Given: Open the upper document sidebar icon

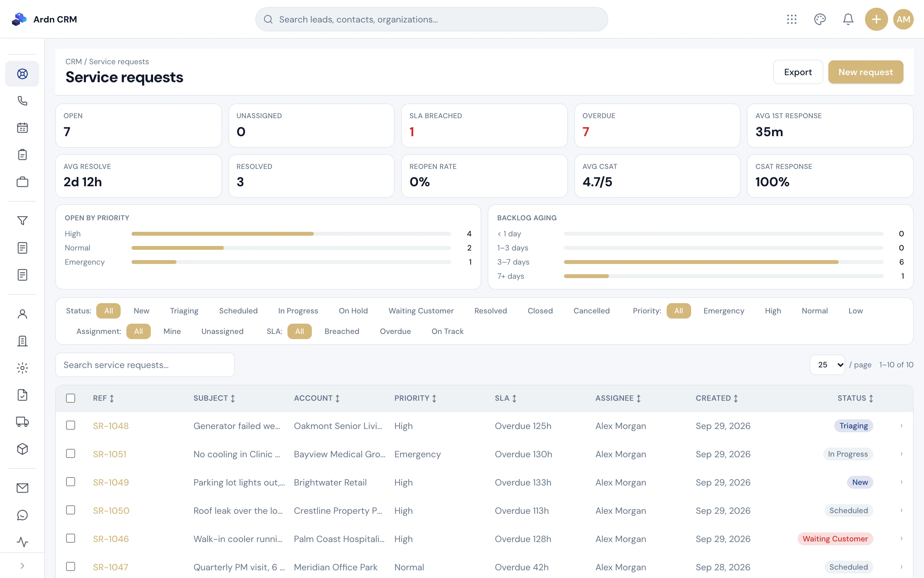Looking at the screenshot, I should point(22,248).
